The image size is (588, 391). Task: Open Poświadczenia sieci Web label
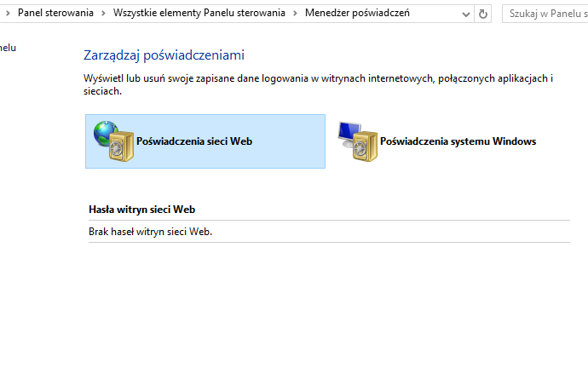194,141
